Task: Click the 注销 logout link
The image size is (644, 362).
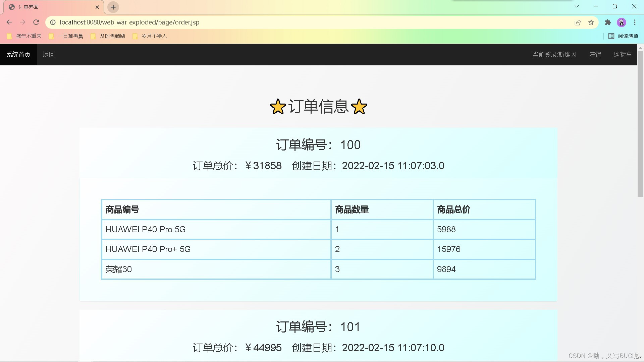Action: 595,55
